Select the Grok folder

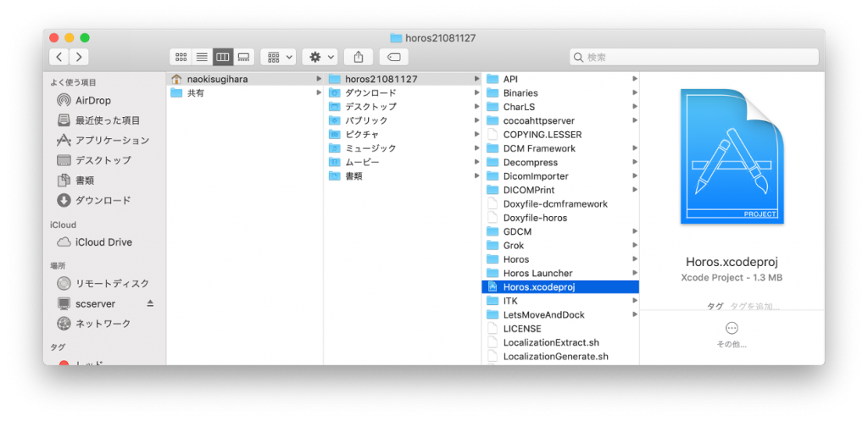[x=561, y=246]
